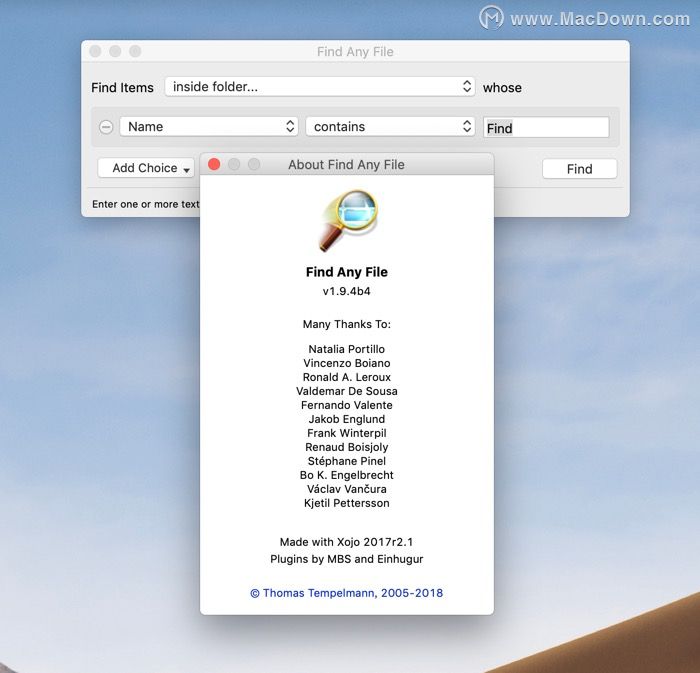Click the About Find Any File title bar
Image resolution: width=700 pixels, height=673 pixels.
[346, 165]
